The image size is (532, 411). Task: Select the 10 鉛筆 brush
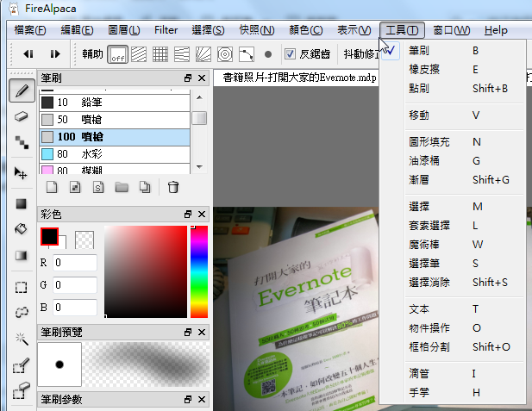[x=115, y=103]
